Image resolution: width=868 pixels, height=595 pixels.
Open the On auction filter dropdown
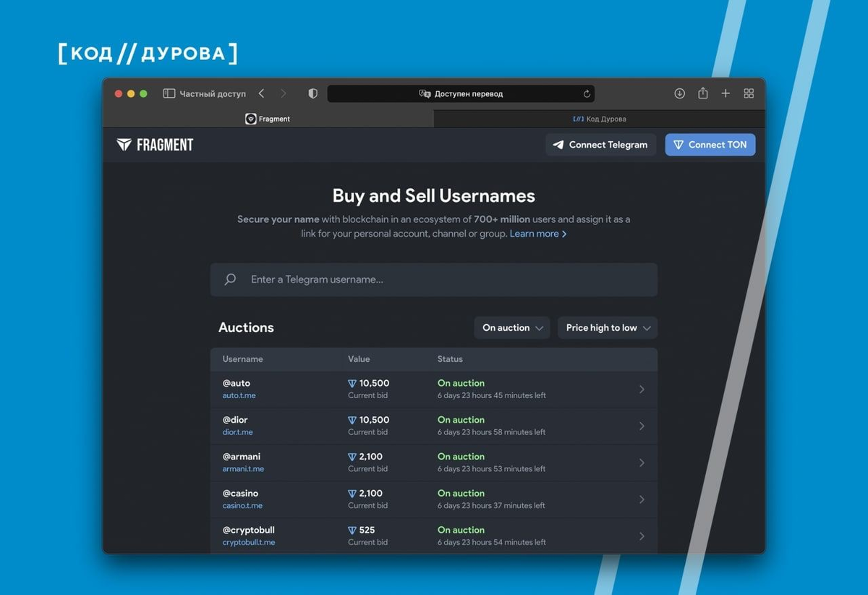[512, 328]
